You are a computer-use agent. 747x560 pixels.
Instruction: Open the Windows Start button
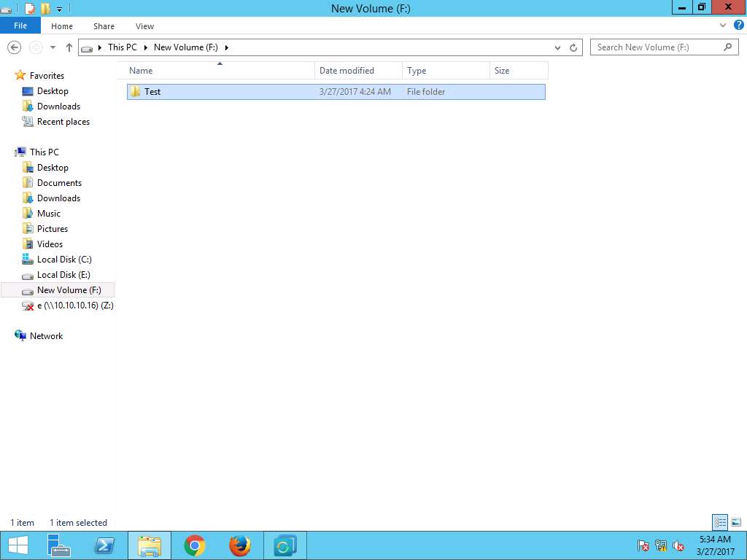click(18, 545)
